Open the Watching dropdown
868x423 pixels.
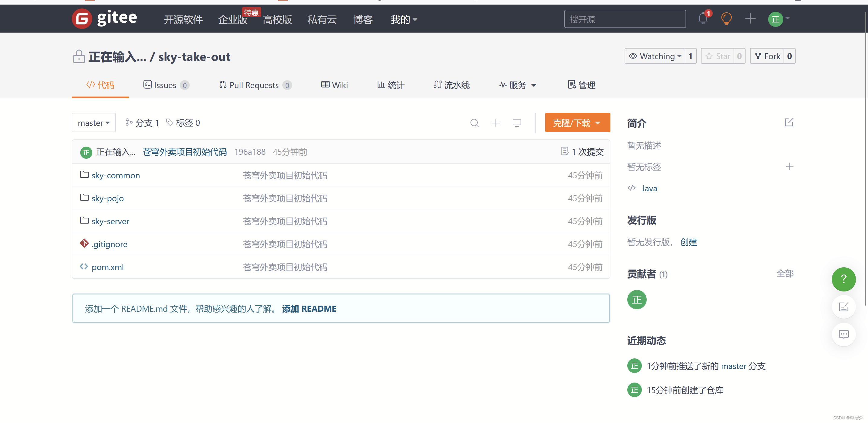(x=655, y=56)
